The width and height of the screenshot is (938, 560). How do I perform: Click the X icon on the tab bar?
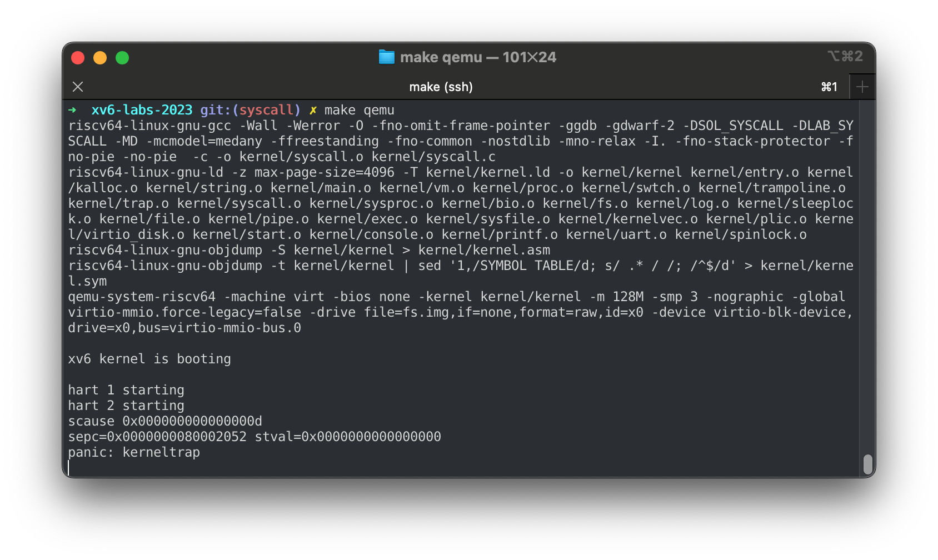77,87
